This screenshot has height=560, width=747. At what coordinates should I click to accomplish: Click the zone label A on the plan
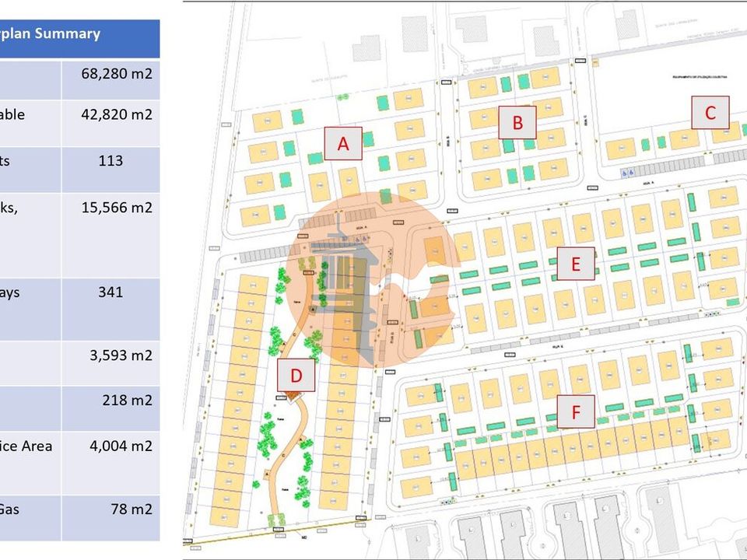coord(343,143)
